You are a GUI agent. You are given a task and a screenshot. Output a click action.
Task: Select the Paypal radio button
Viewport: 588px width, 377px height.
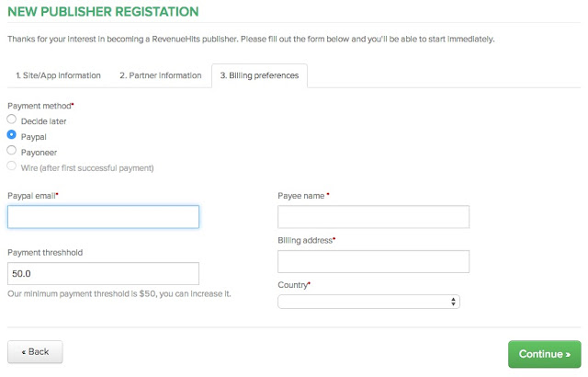(x=12, y=135)
